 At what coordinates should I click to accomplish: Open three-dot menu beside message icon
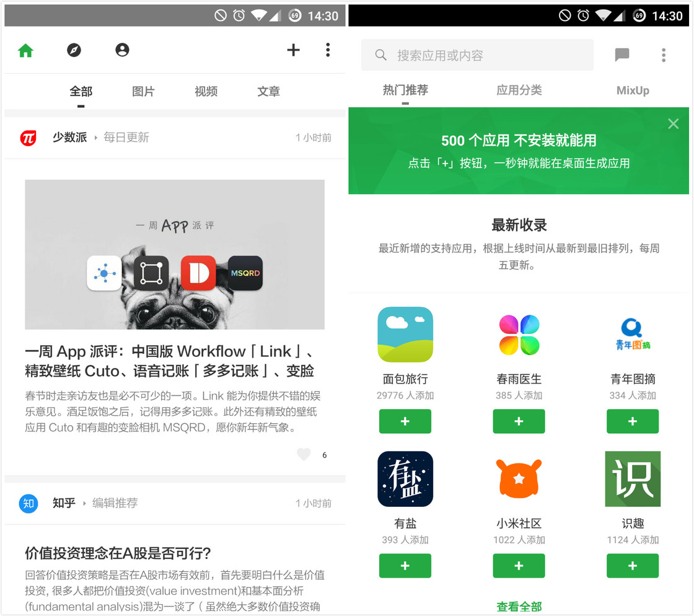click(x=663, y=55)
